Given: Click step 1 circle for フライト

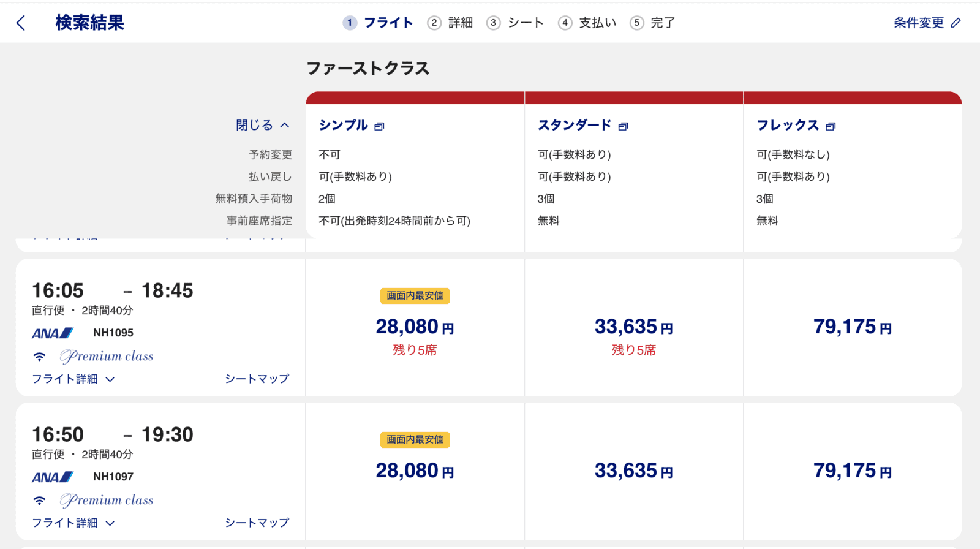Looking at the screenshot, I should click(350, 23).
